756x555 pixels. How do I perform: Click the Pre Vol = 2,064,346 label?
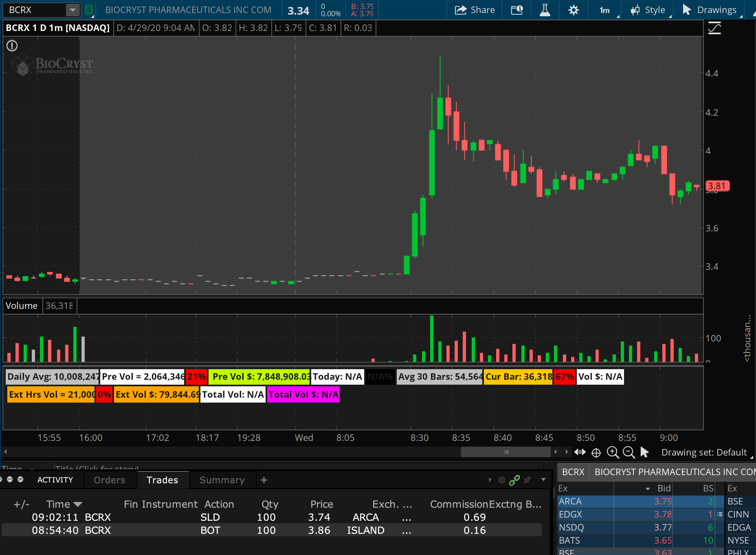click(x=143, y=377)
